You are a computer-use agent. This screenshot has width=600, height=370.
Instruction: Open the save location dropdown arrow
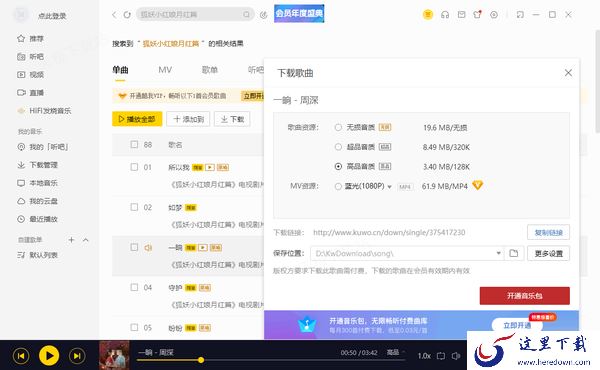coord(498,253)
